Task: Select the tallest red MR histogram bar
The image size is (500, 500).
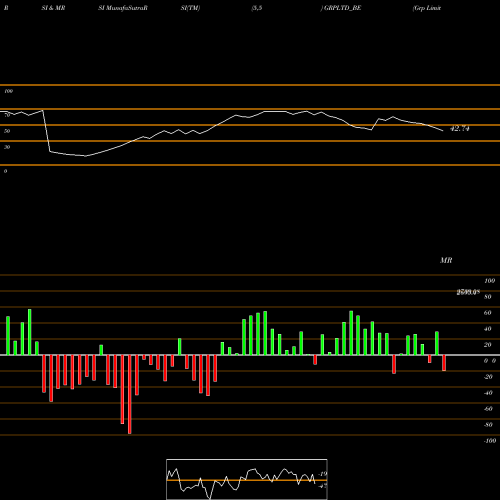Action: [x=130, y=394]
